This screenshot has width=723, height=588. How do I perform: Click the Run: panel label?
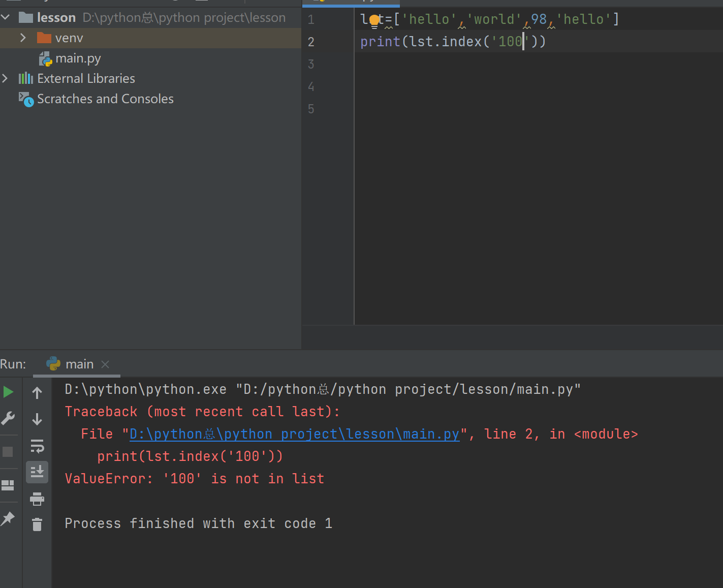click(13, 364)
